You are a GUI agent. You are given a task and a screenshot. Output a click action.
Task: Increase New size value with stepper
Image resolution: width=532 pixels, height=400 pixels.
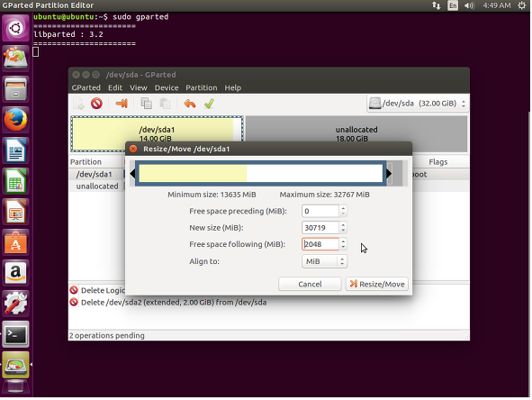(343, 224)
